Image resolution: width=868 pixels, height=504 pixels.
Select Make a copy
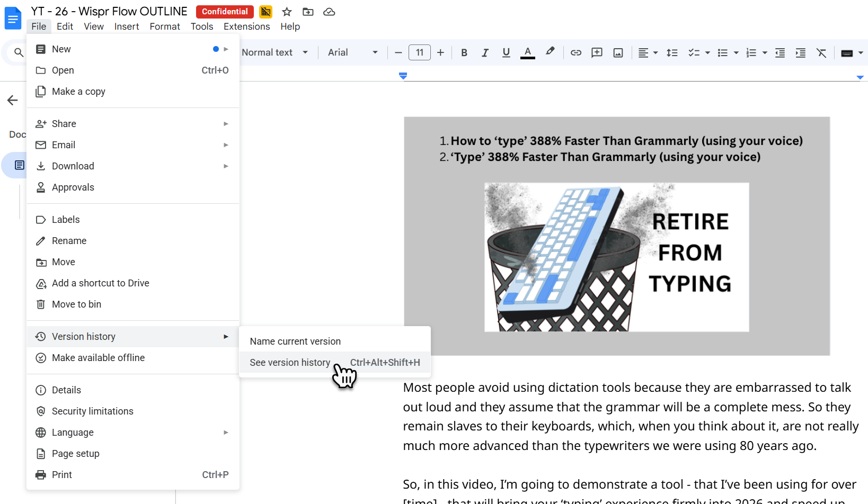(78, 91)
